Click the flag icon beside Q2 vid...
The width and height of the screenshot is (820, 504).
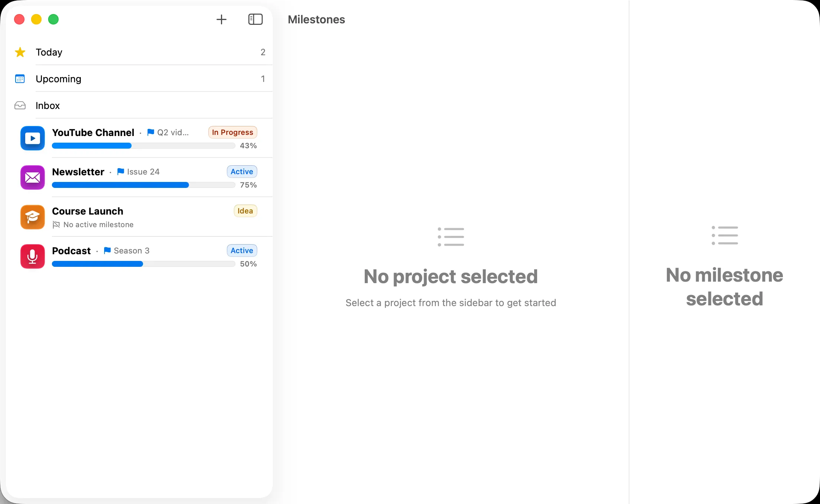151,132
